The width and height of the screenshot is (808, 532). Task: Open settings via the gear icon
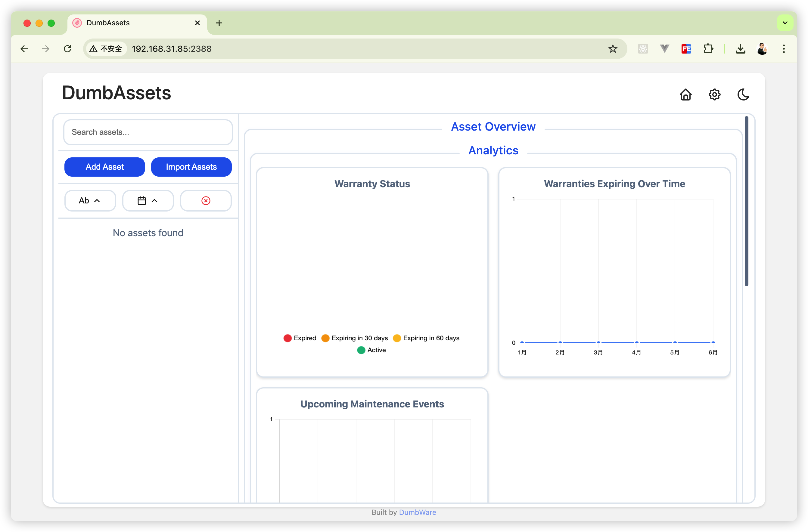(714, 94)
